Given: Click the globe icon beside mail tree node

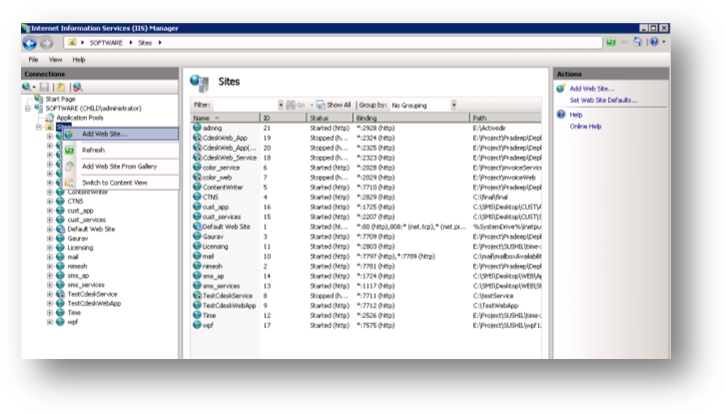Looking at the screenshot, I should 60,257.
